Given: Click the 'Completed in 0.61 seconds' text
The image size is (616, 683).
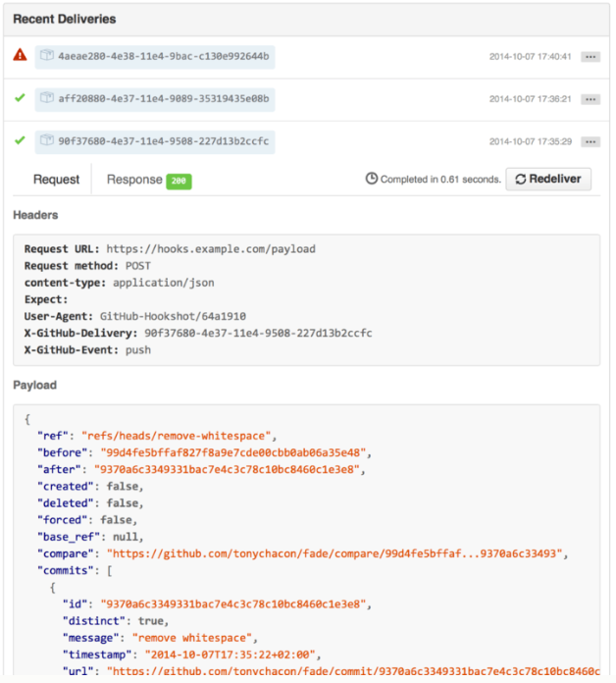Looking at the screenshot, I should [x=440, y=180].
